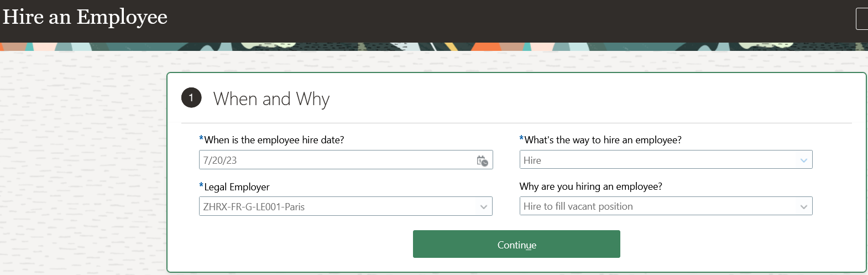Screen dimensions: 868x275
Task: Select the When and Why section heading
Action: 271,99
